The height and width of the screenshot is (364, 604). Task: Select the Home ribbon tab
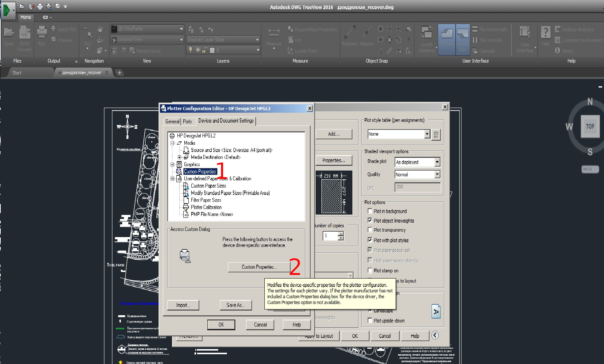pos(26,17)
